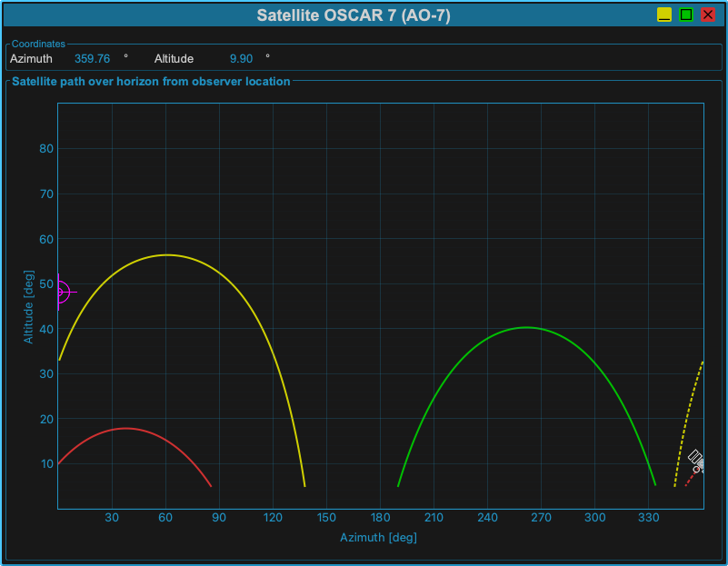Click the altitude value 9.90
This screenshot has width=728, height=566.
(241, 59)
